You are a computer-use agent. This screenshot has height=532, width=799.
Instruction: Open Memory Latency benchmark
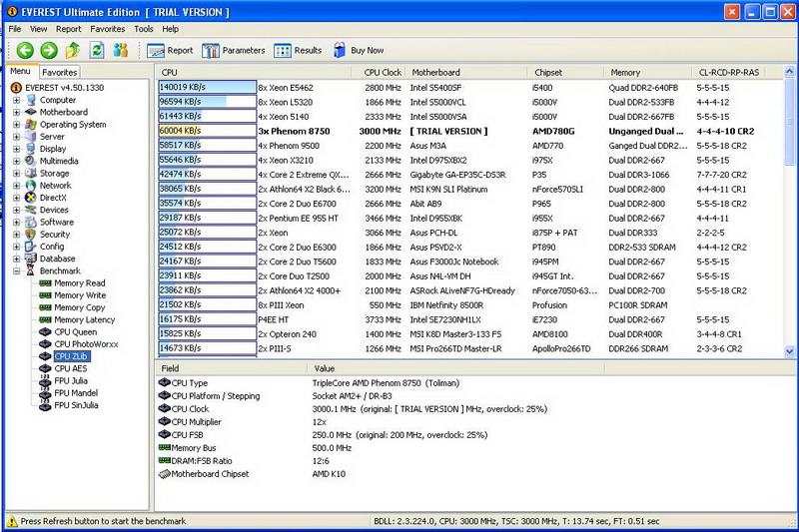coord(85,319)
